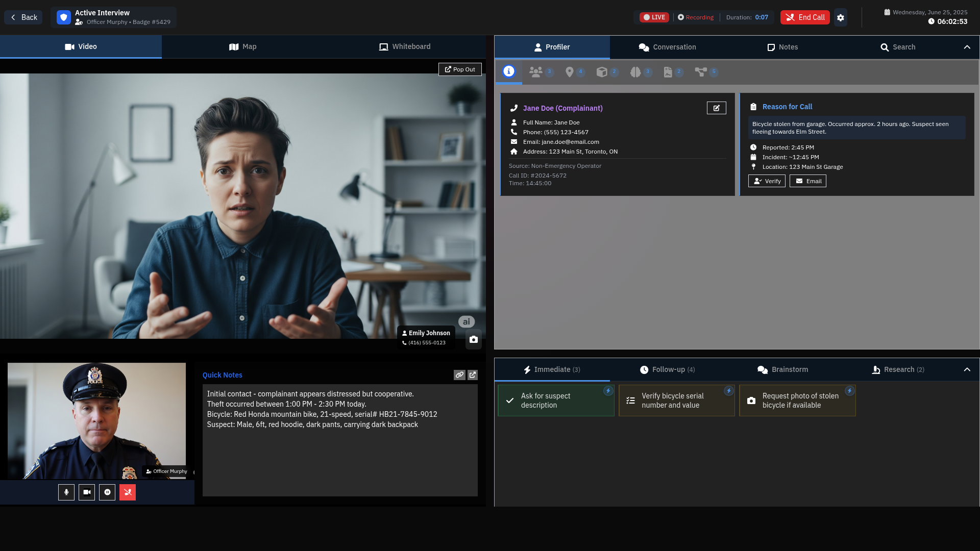Image resolution: width=980 pixels, height=551 pixels.
Task: Turn off Officer Murphy's camera
Action: click(x=86, y=492)
